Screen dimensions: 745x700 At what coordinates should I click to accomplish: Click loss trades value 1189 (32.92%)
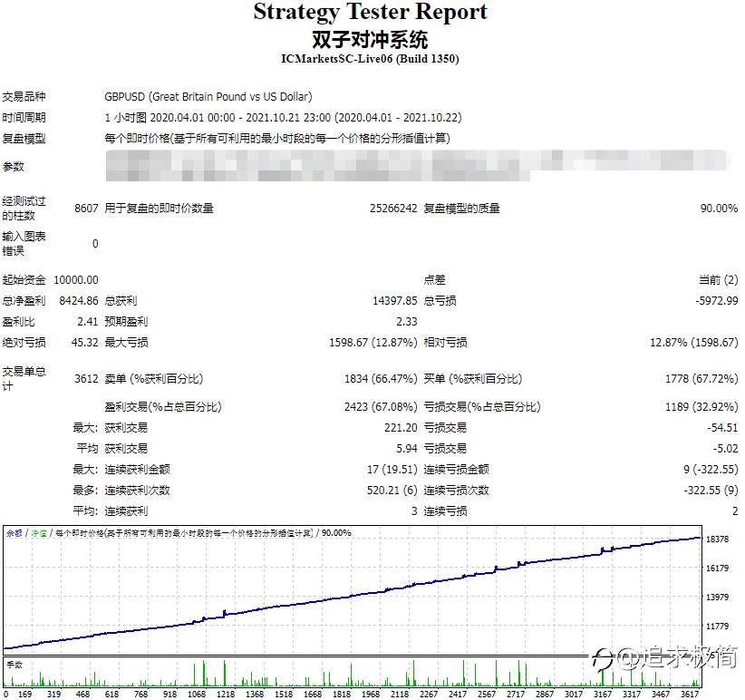(x=701, y=406)
